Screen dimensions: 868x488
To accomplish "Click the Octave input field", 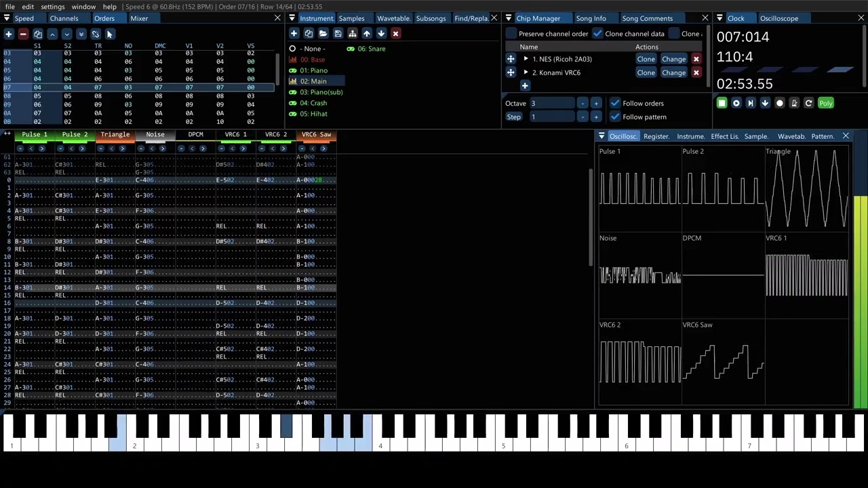I will [x=552, y=103].
